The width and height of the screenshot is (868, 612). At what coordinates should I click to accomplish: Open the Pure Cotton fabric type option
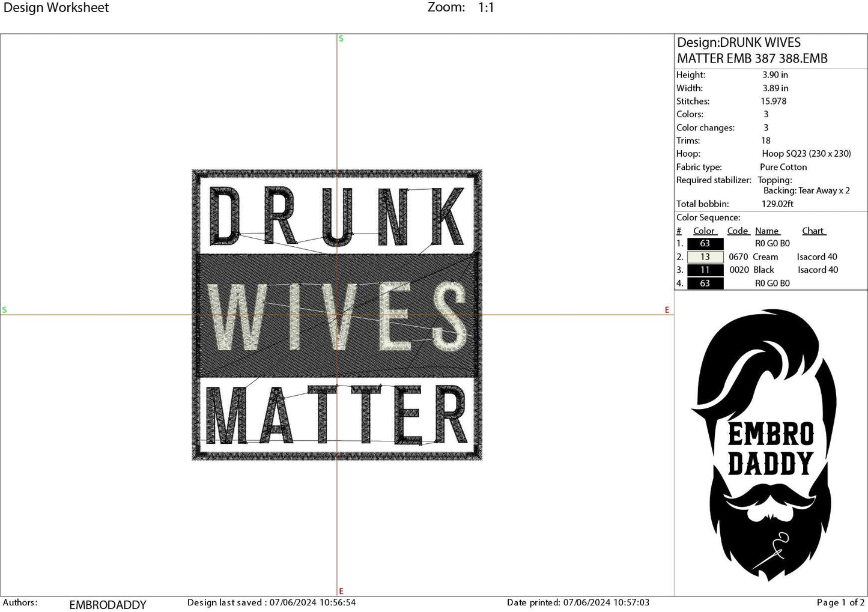(x=783, y=167)
